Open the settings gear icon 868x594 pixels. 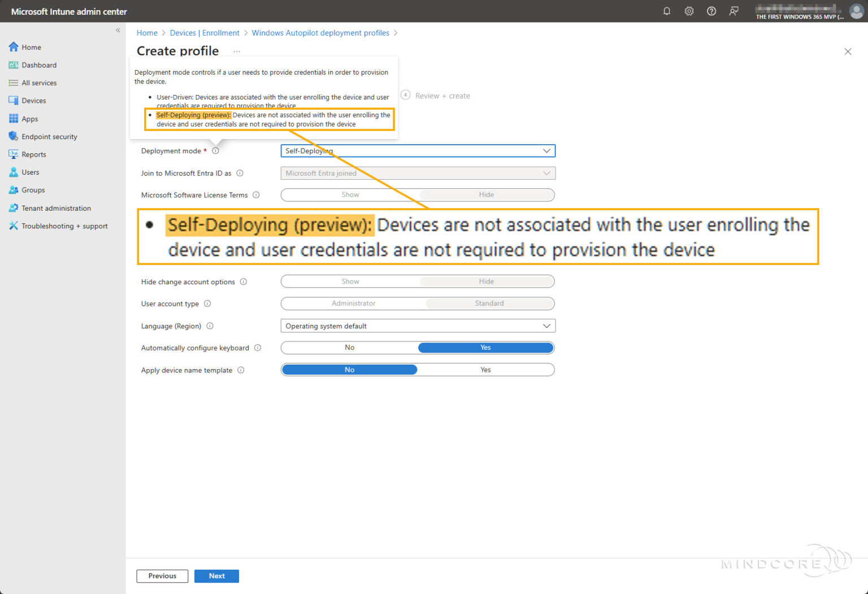(x=689, y=11)
